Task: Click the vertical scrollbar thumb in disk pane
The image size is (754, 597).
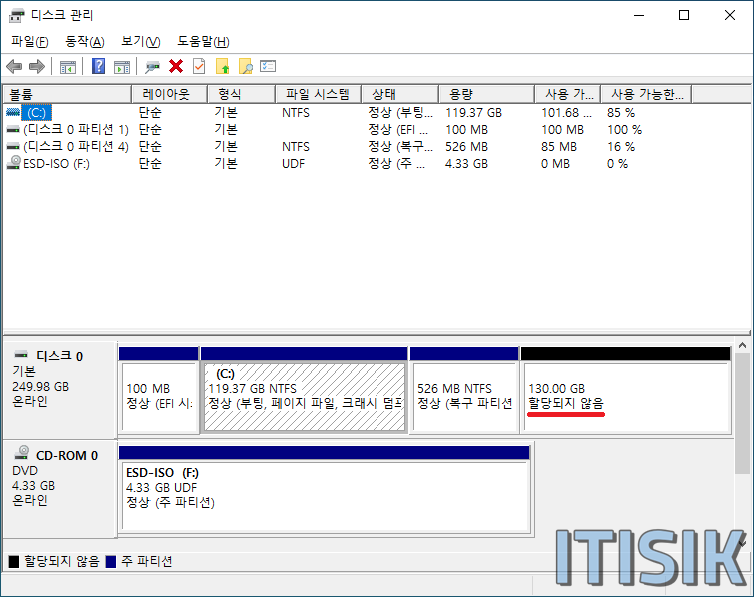Action: point(742,413)
